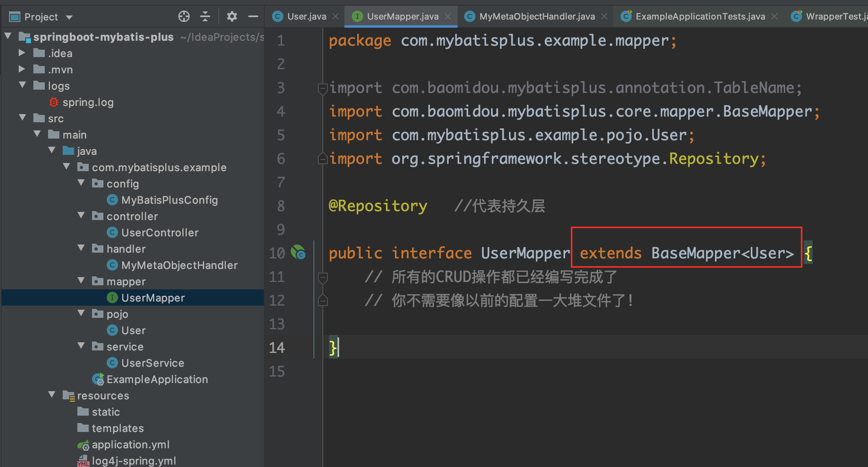Open the spring.log file
Screen dimensions: 868x467
[88, 102]
